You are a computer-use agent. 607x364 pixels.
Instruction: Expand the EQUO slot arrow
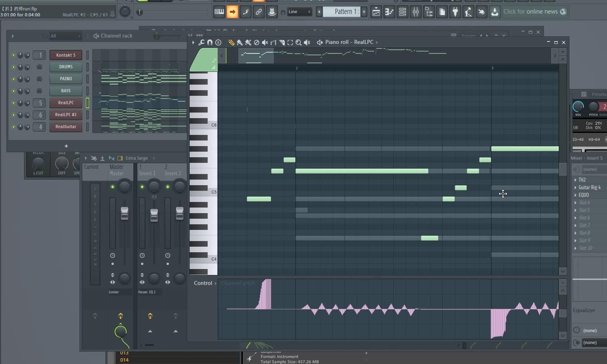tap(575, 195)
